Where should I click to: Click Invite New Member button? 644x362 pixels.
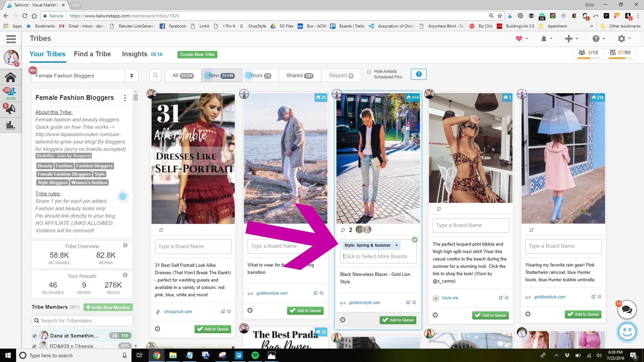[108, 307]
